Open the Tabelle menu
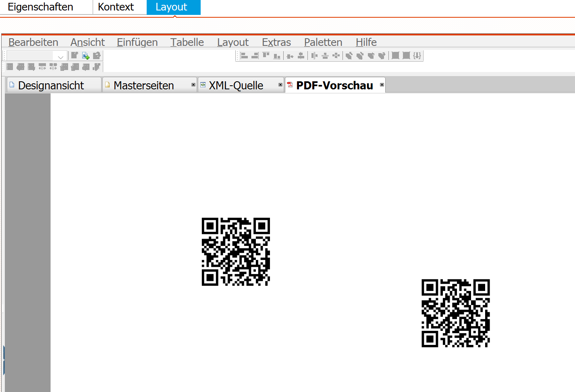 [187, 42]
